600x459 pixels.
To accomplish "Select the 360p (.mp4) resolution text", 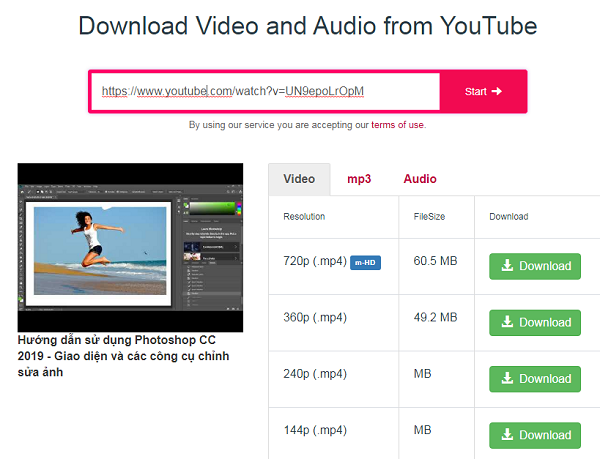I will click(315, 317).
